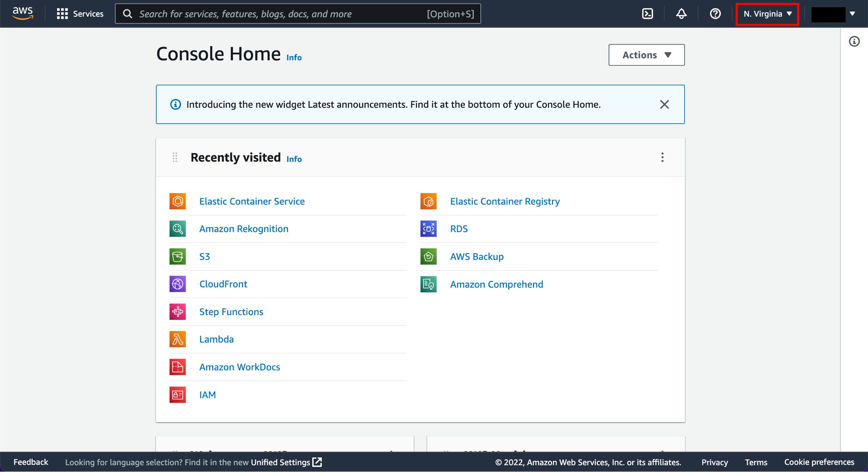Click the Step Functions icon
Screen dimensions: 868x472
pyautogui.click(x=177, y=312)
